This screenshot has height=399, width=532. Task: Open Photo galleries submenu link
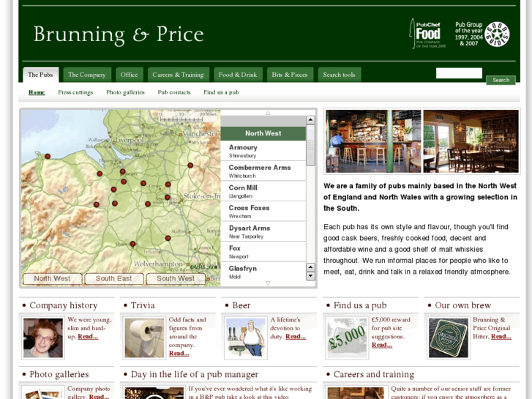coord(125,92)
